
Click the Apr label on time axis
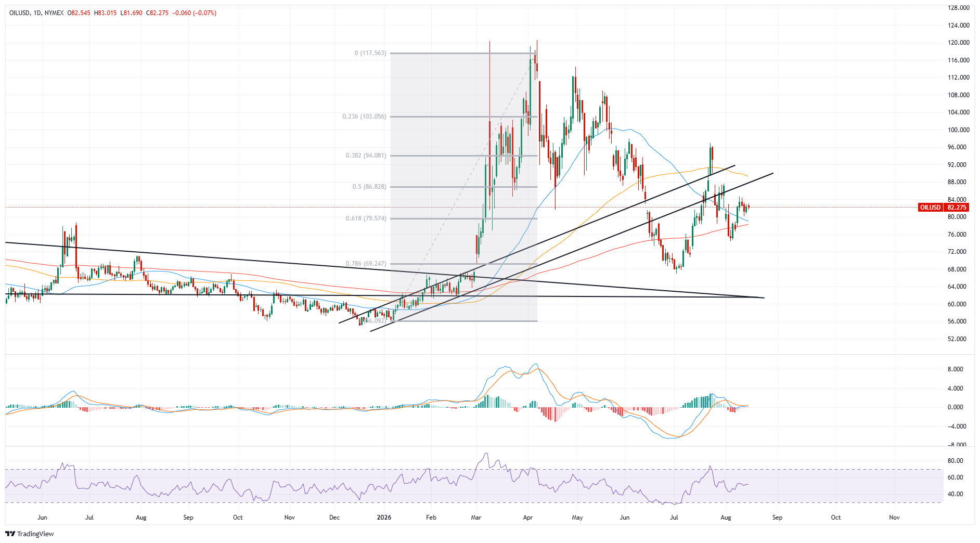pos(528,518)
